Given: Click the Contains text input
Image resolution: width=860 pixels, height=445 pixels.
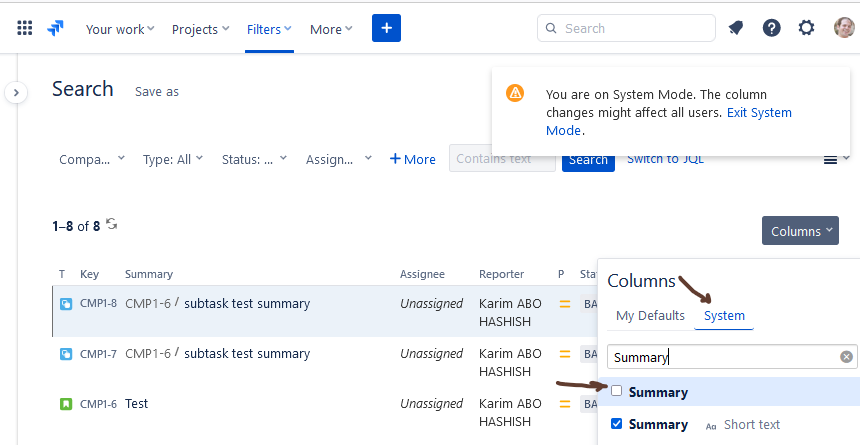Looking at the screenshot, I should (x=502, y=159).
